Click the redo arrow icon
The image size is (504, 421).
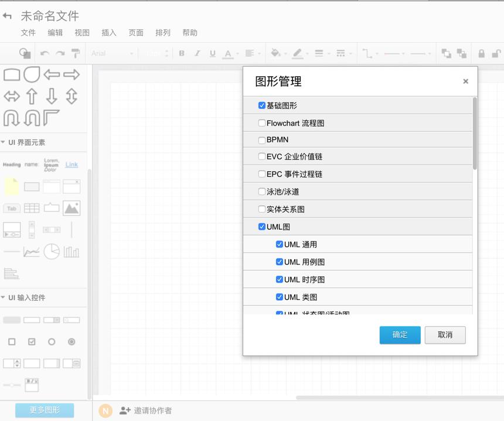point(60,53)
